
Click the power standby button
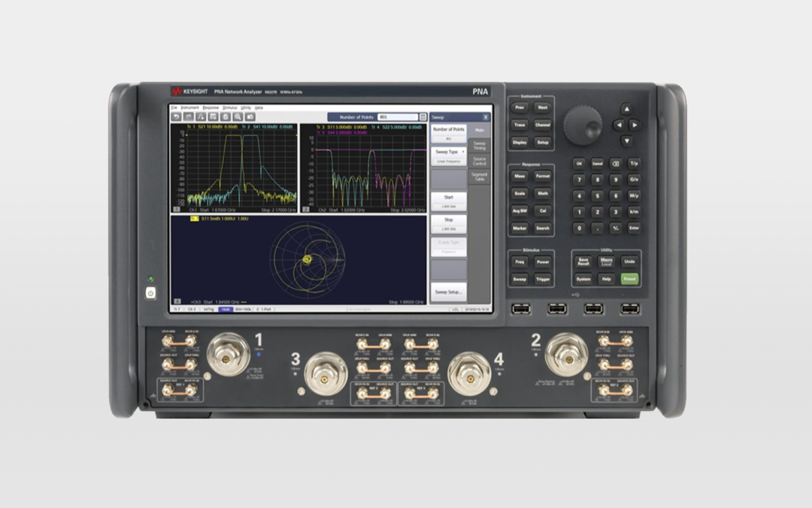pyautogui.click(x=150, y=293)
